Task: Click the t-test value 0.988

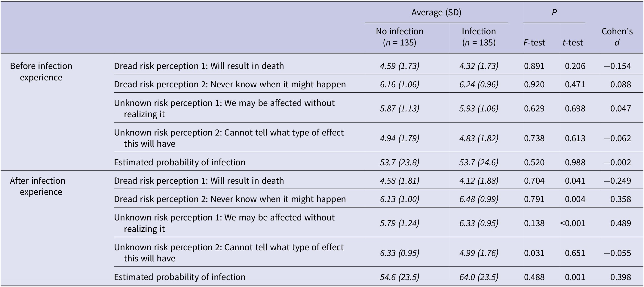Action: pos(575,162)
